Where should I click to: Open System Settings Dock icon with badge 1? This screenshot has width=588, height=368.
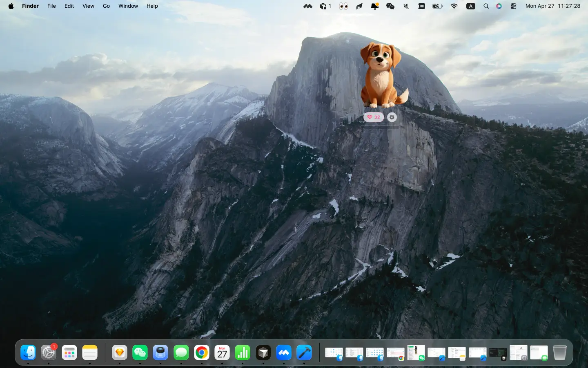49,352
